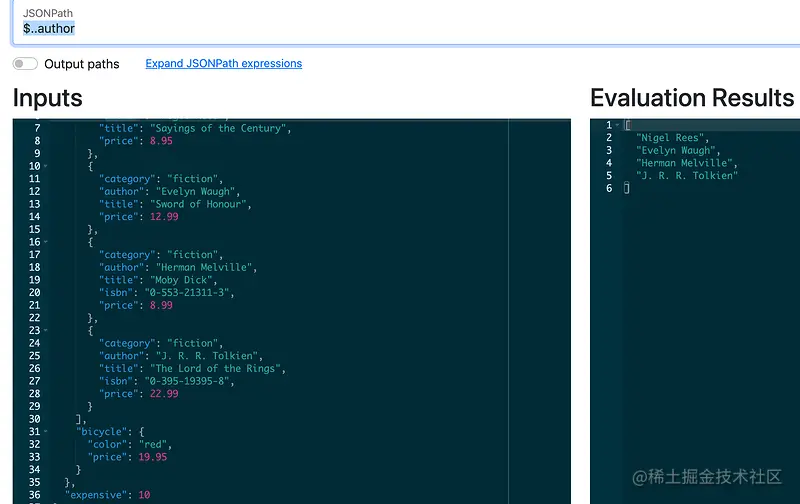
Task: Click the color value "red"
Action: point(153,444)
